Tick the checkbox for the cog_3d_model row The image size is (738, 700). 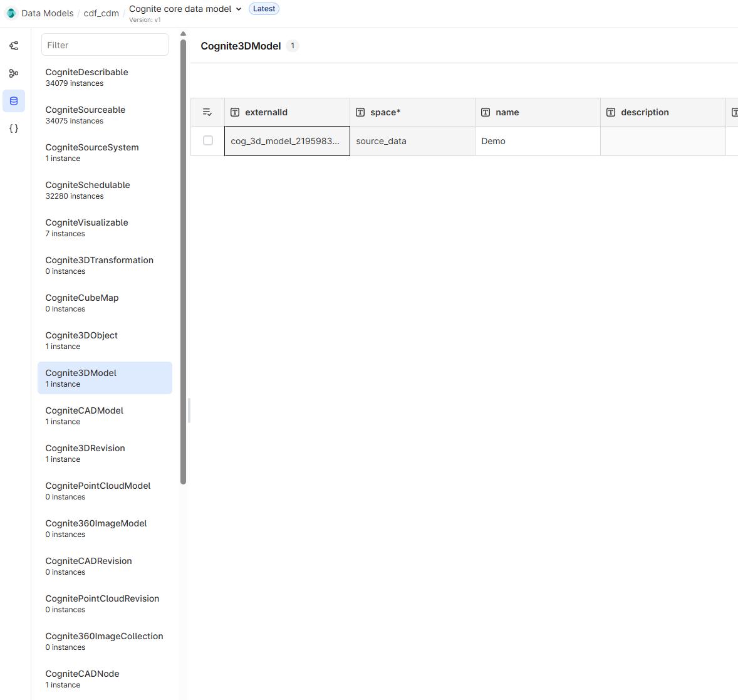[207, 140]
